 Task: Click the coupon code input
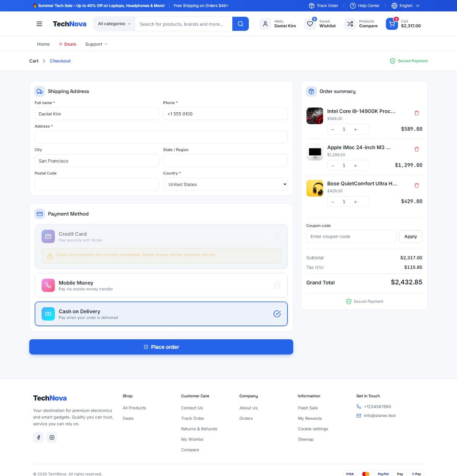[351, 236]
